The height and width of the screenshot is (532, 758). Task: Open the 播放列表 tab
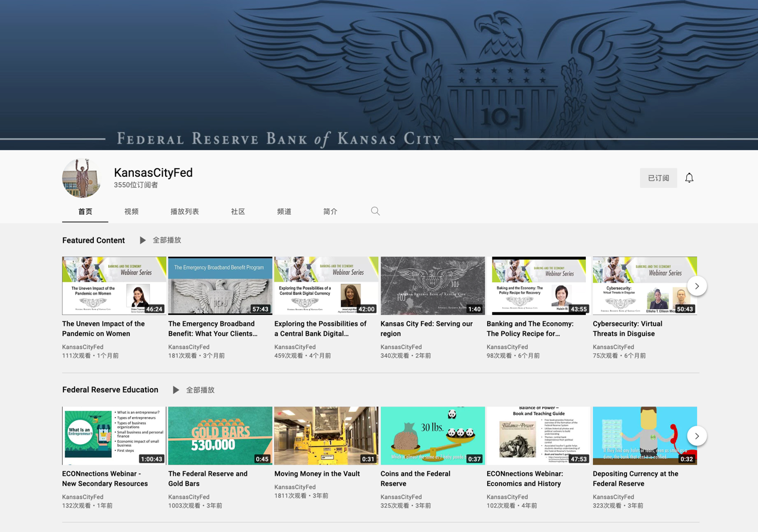click(x=185, y=212)
